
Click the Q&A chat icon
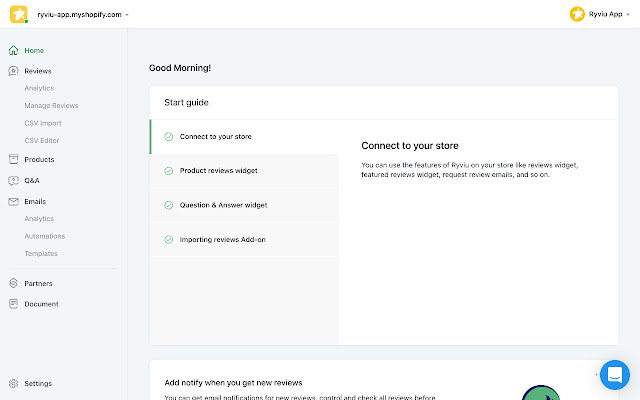coord(13,181)
